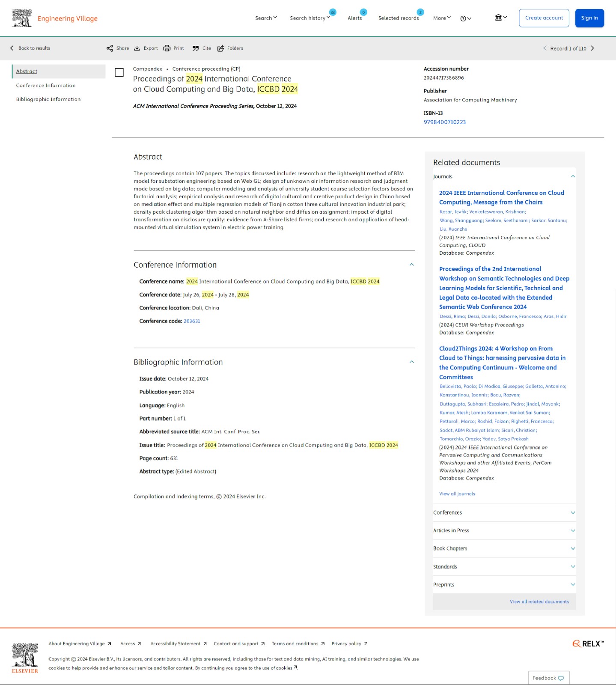Select the record checkbox beside title
616x685 pixels.
[x=119, y=72]
